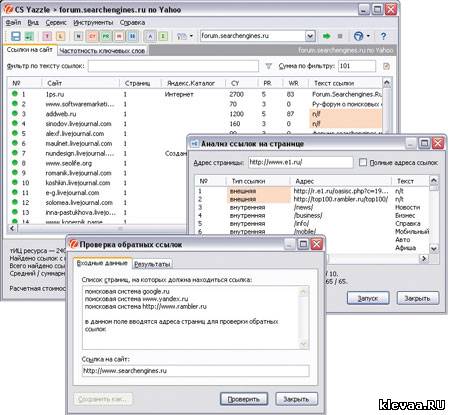Click the icon right of the sum field

386,66
